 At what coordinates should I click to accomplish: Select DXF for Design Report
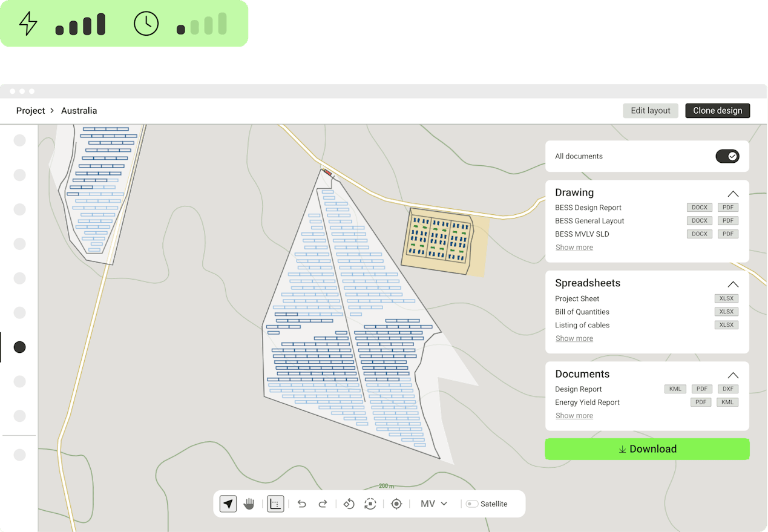[x=728, y=389]
